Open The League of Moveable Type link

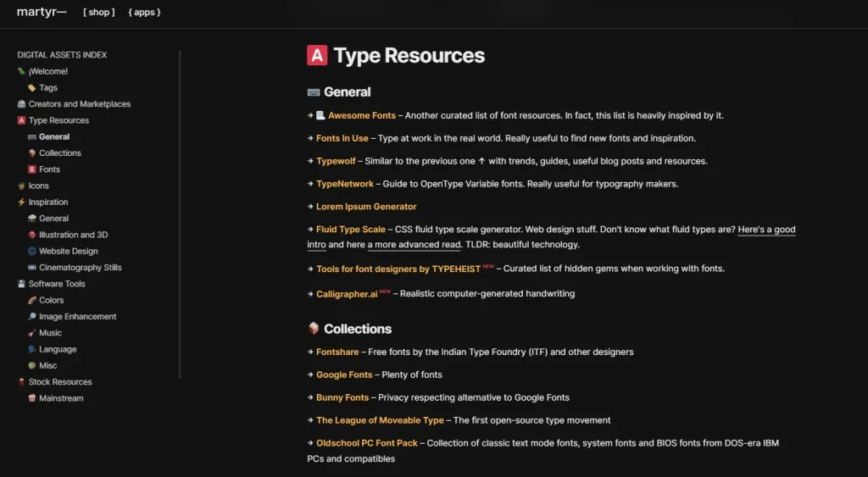[x=380, y=420]
